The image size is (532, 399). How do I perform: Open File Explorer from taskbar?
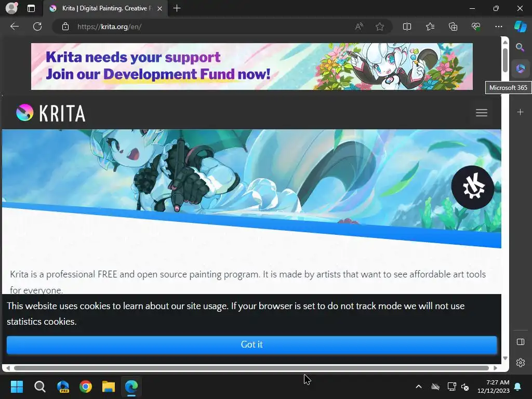pos(109,387)
